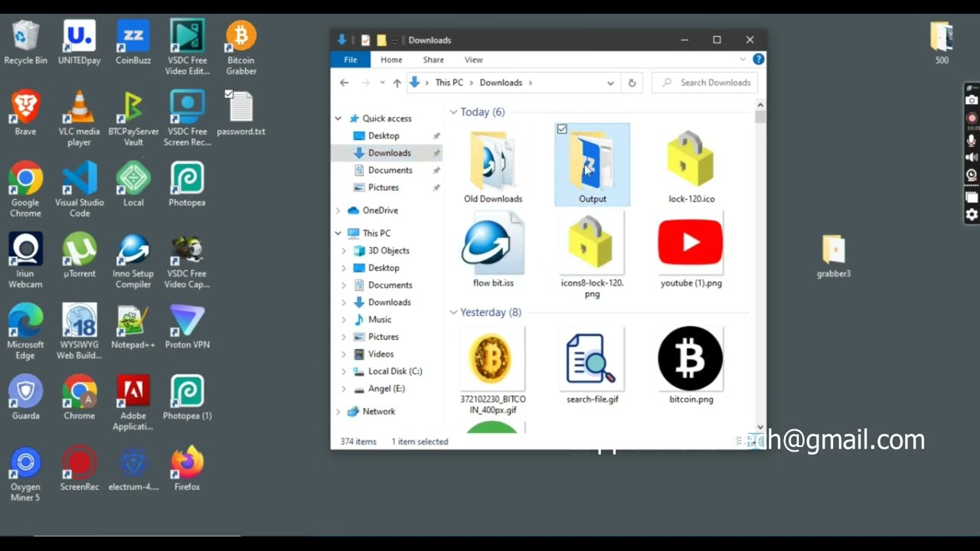Viewport: 980px width, 551px height.
Task: Open the Google Chrome desktop shortcut
Action: [25, 189]
